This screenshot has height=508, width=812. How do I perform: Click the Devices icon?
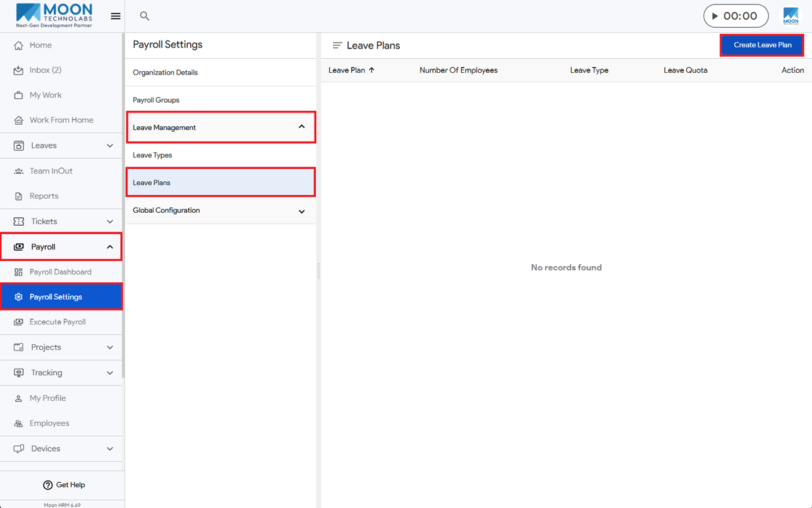click(x=19, y=449)
